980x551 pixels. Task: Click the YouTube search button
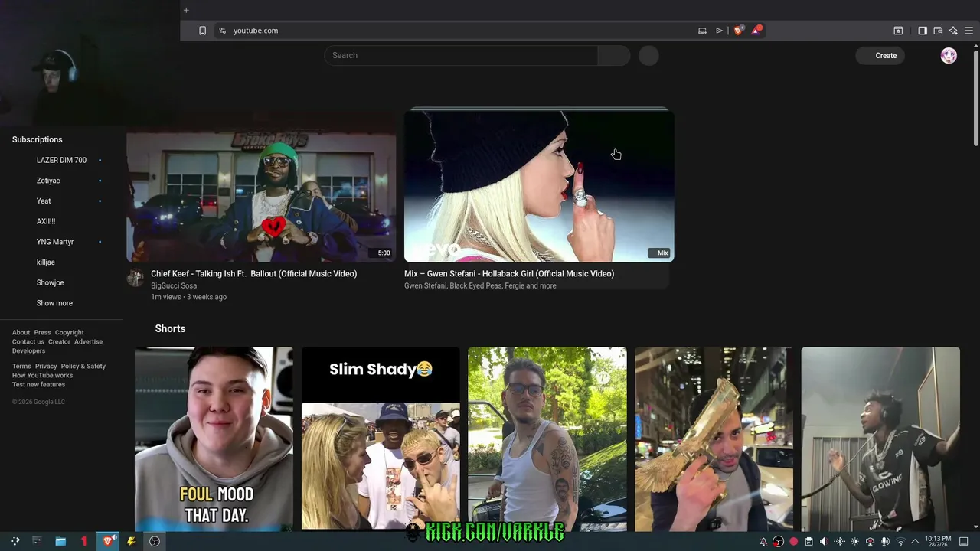pyautogui.click(x=614, y=55)
